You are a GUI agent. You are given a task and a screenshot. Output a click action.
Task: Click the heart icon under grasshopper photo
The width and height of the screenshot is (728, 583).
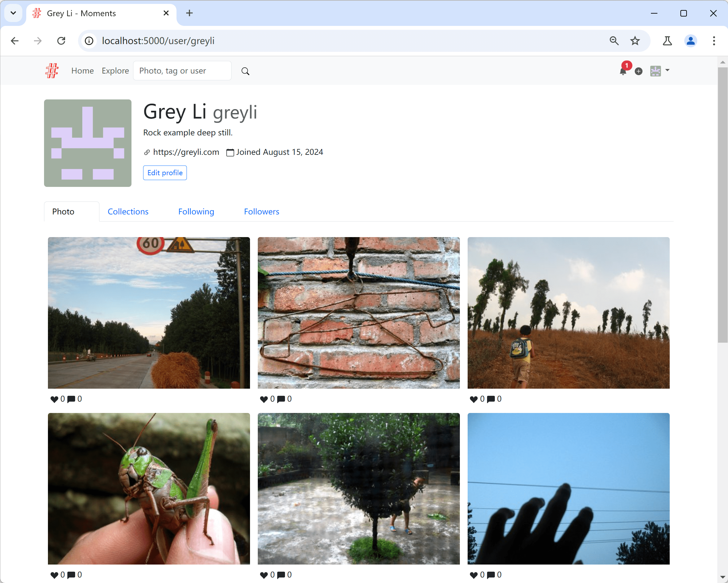54,575
